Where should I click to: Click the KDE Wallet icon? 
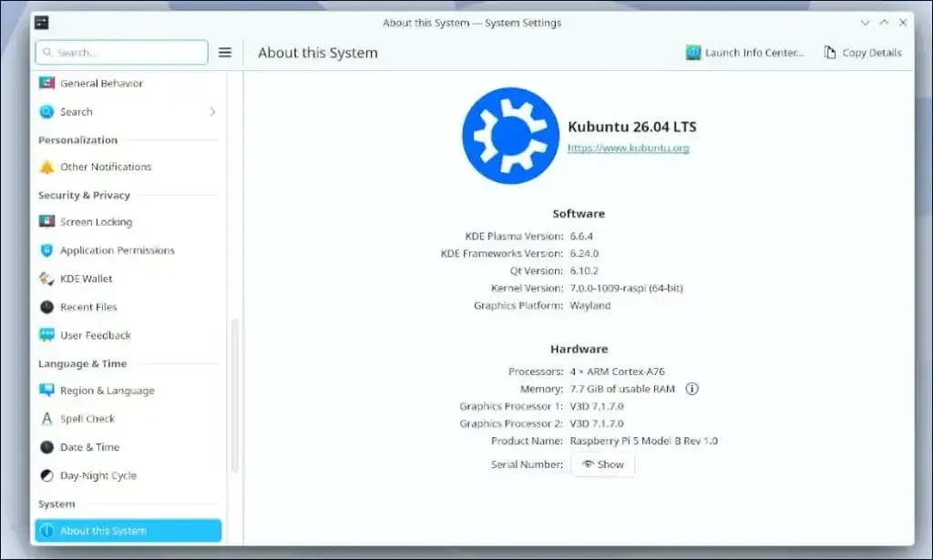(46, 279)
